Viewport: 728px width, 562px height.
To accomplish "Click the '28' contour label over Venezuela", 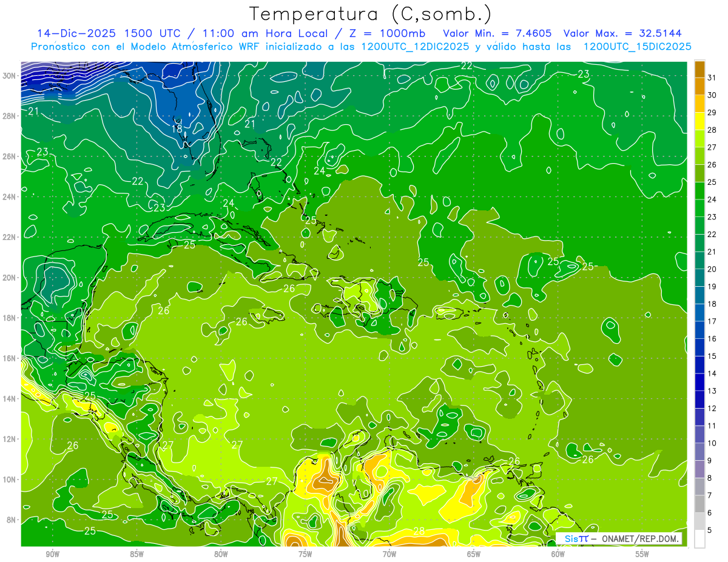I will (x=419, y=531).
